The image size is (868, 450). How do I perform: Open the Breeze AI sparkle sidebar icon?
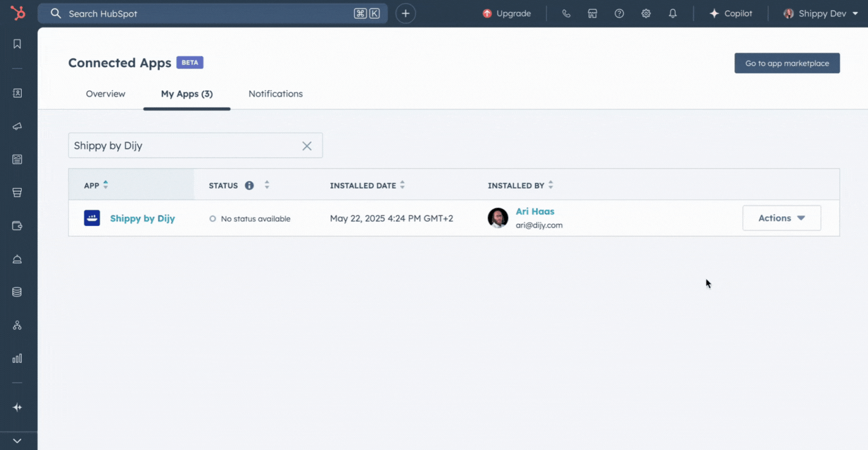pos(17,407)
